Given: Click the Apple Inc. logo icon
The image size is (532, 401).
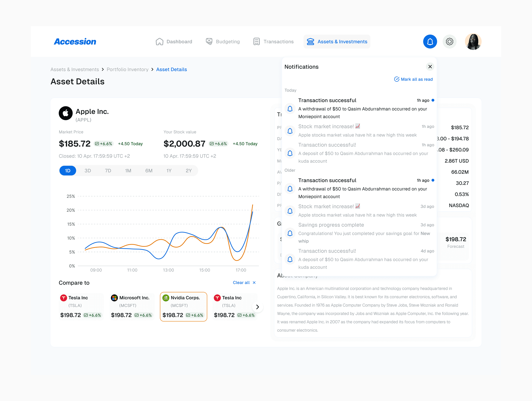Looking at the screenshot, I should [x=66, y=113].
